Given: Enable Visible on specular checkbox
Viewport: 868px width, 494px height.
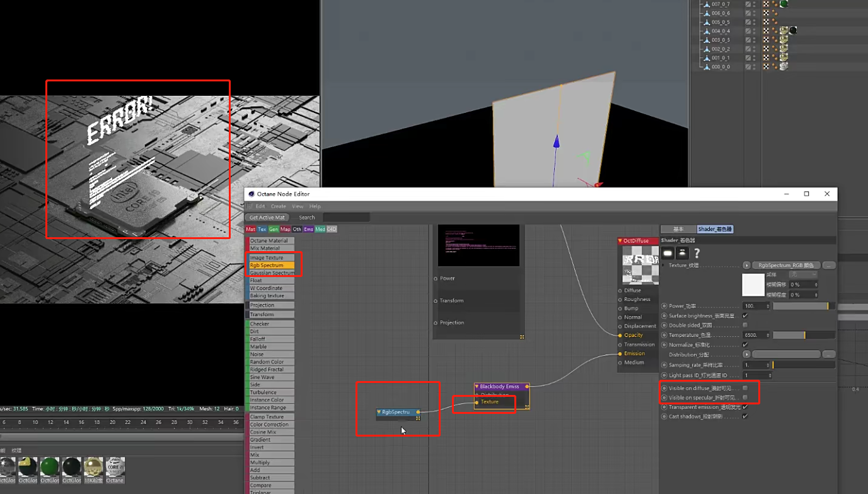Looking at the screenshot, I should tap(745, 397).
